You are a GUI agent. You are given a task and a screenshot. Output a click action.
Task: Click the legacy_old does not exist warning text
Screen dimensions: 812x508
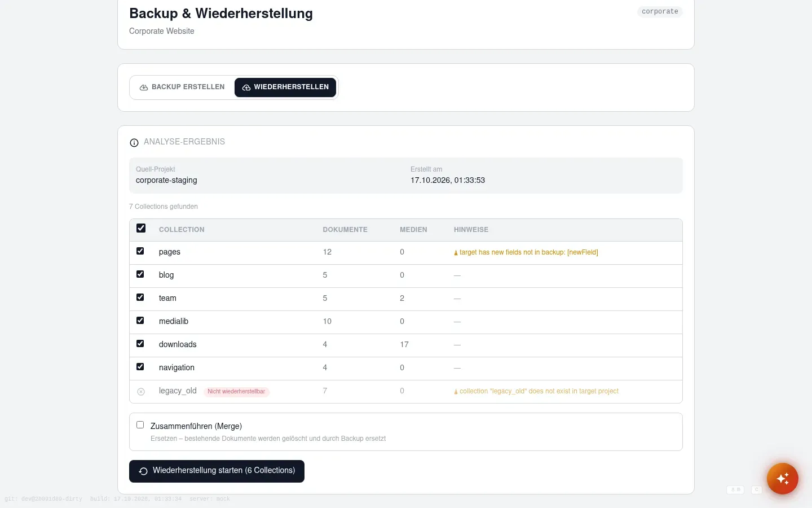(539, 391)
